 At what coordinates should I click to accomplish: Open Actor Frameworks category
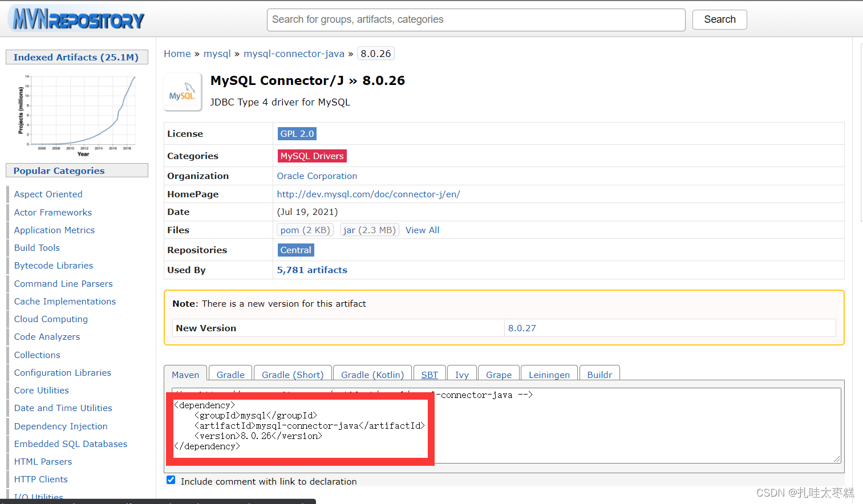[x=53, y=212]
